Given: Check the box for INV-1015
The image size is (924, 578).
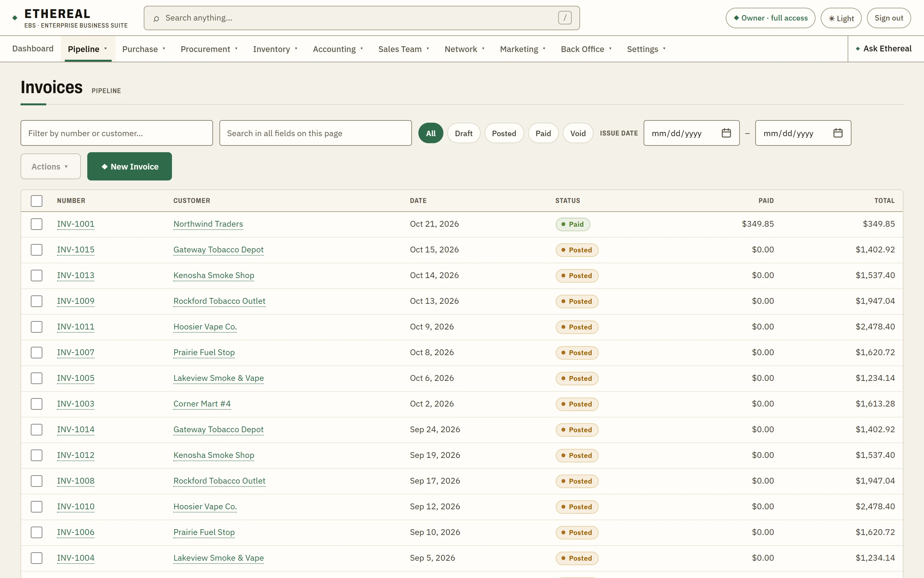Looking at the screenshot, I should pyautogui.click(x=37, y=250).
